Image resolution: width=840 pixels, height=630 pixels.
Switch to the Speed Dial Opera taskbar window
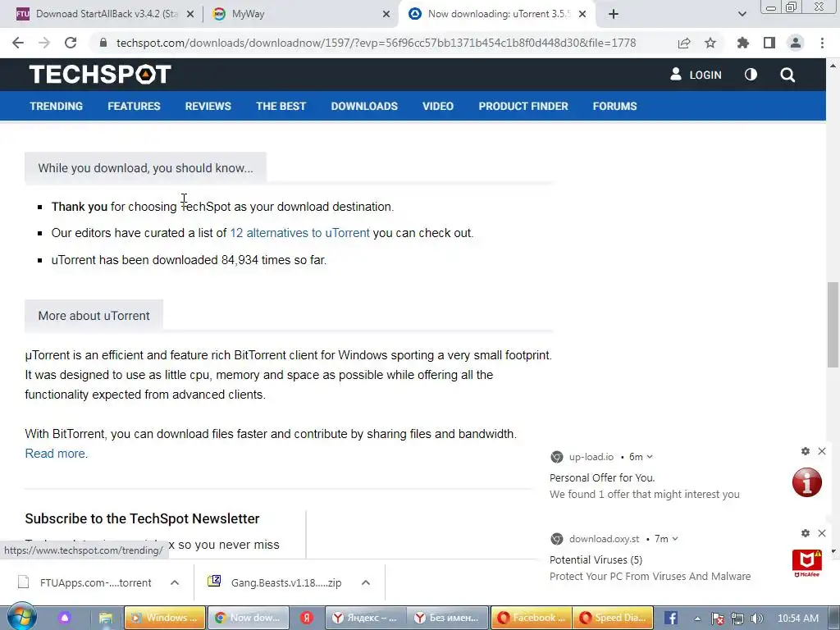(x=613, y=618)
